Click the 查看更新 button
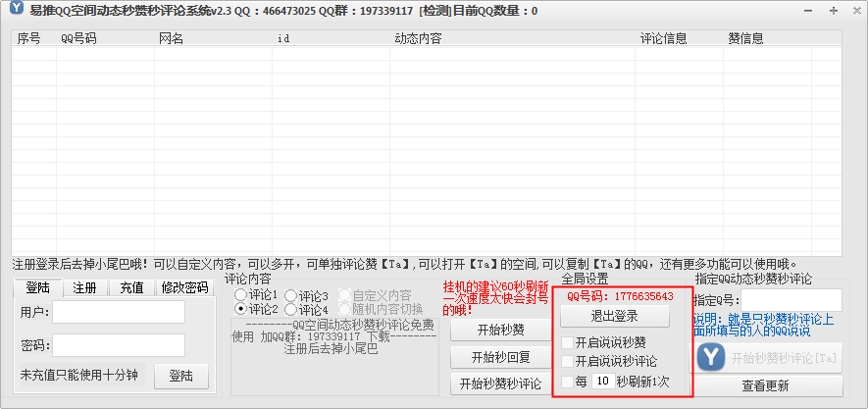The height and width of the screenshot is (409, 868). pyautogui.click(x=766, y=386)
